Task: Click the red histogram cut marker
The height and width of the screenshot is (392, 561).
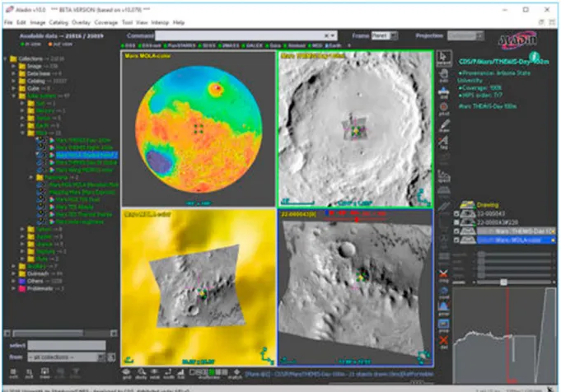Action: tap(507, 336)
